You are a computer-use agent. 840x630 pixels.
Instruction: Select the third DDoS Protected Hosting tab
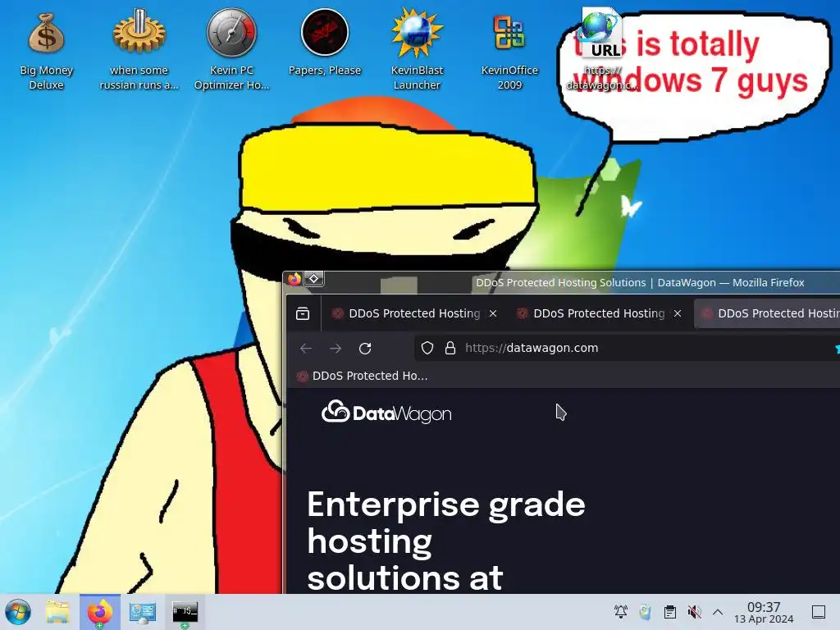[x=767, y=313]
